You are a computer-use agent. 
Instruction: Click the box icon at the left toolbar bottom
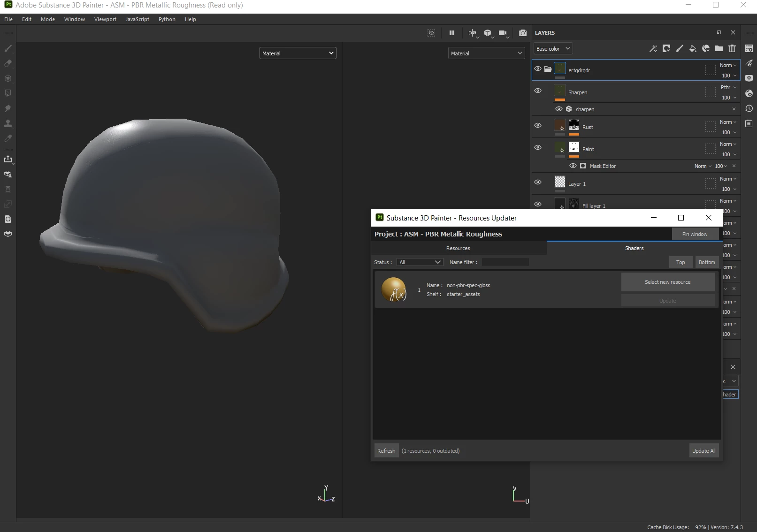tap(8, 234)
